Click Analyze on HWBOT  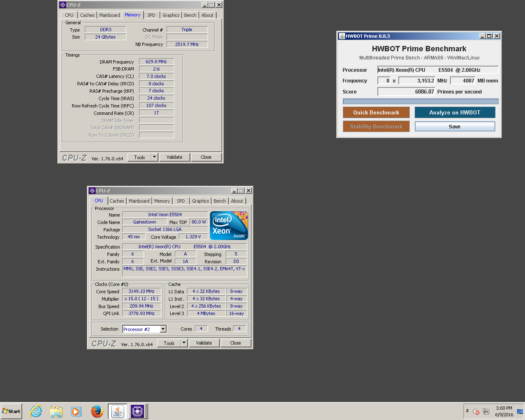pyautogui.click(x=455, y=112)
